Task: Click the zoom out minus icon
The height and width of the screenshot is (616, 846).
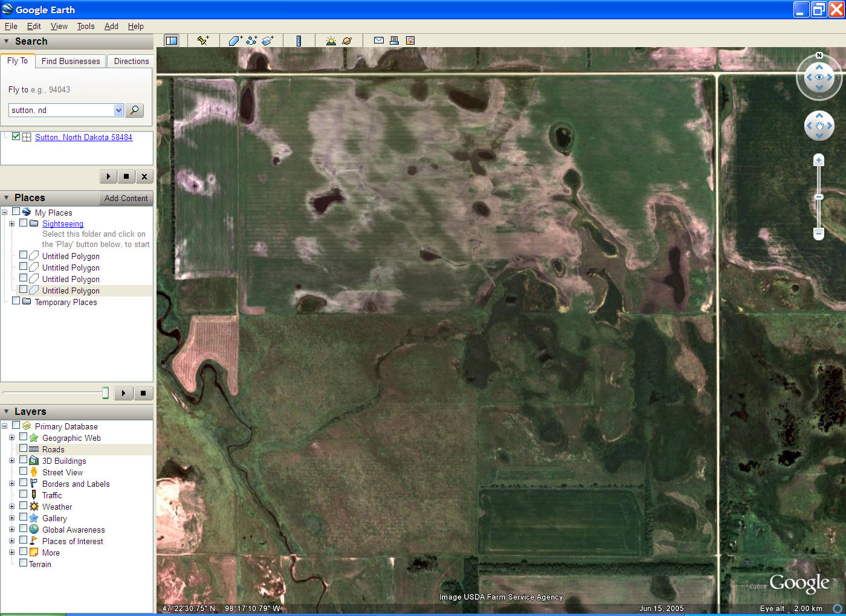Action: (x=819, y=233)
